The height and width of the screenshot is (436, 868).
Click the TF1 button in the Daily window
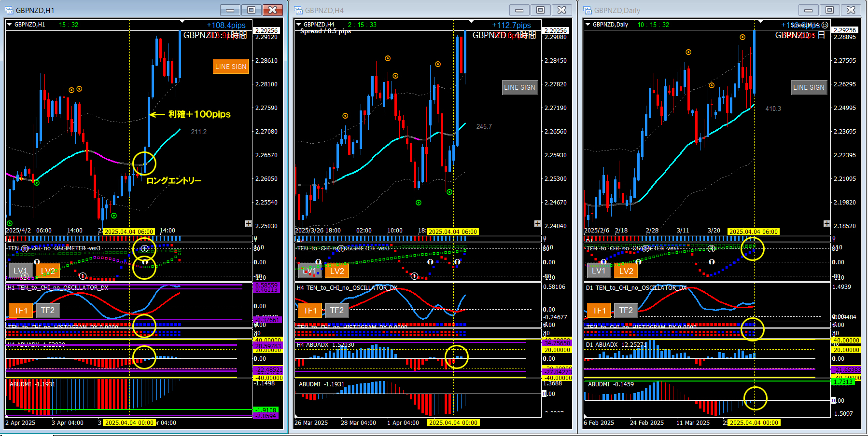click(599, 310)
